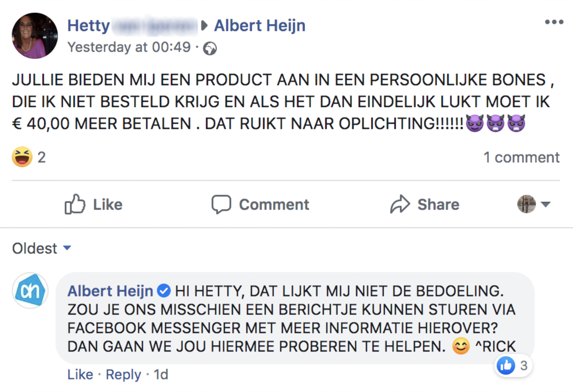This screenshot has width=573, height=392.
Task: Click the "Yesterday at 00:49" timestamp
Action: coord(129,47)
